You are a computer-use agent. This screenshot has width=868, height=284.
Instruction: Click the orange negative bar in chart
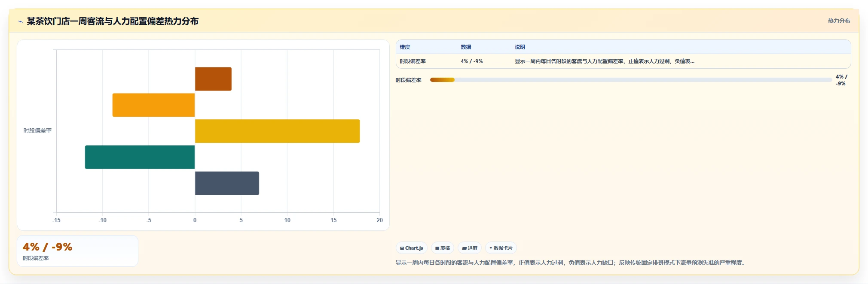tap(154, 105)
